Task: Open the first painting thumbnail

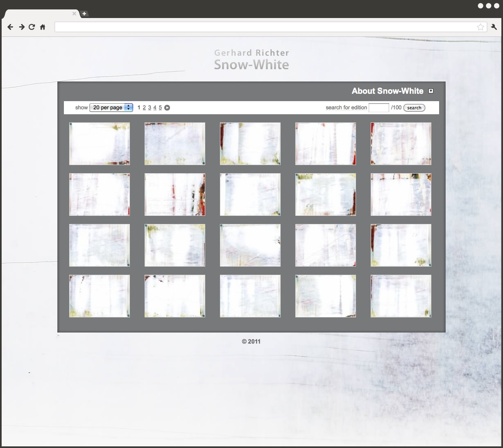Action: point(100,144)
